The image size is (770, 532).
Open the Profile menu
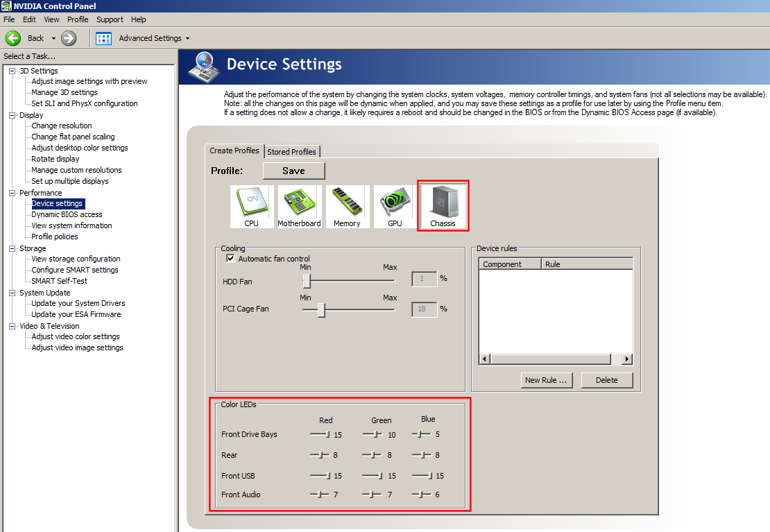point(78,19)
